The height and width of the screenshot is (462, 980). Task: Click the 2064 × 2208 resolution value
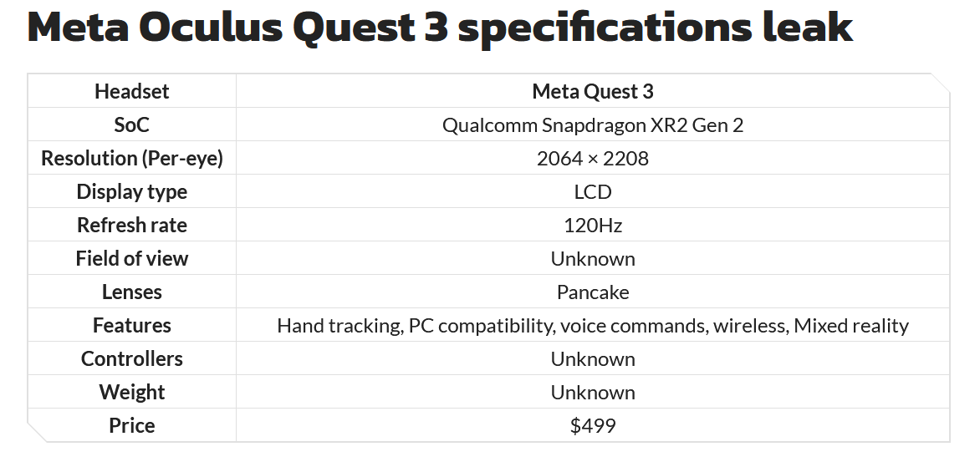(x=593, y=159)
